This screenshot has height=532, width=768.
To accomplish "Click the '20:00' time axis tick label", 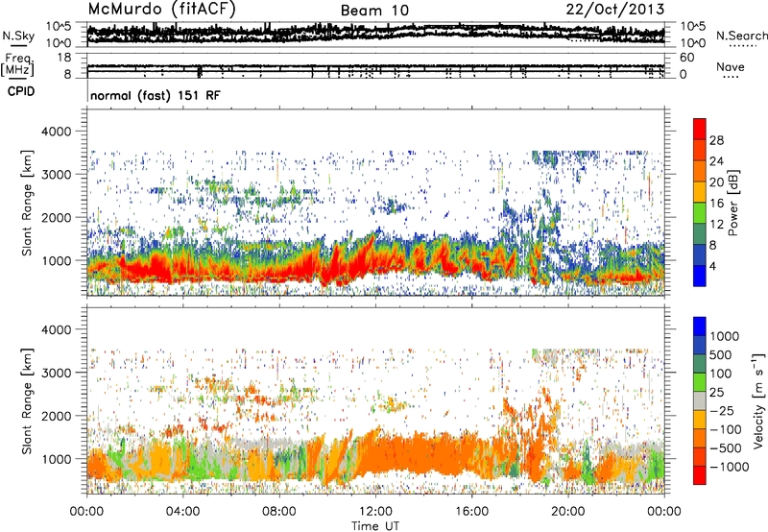I will [x=568, y=512].
